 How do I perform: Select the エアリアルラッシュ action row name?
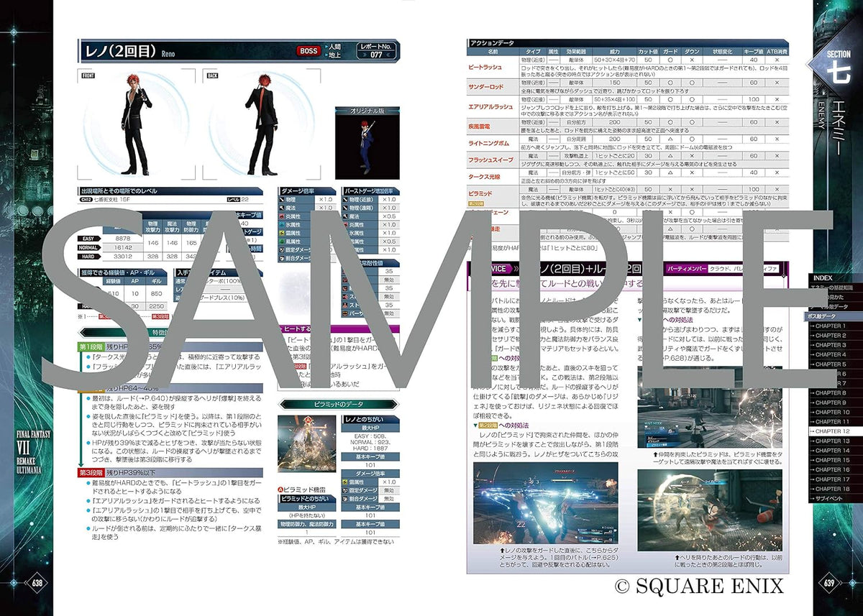click(492, 107)
